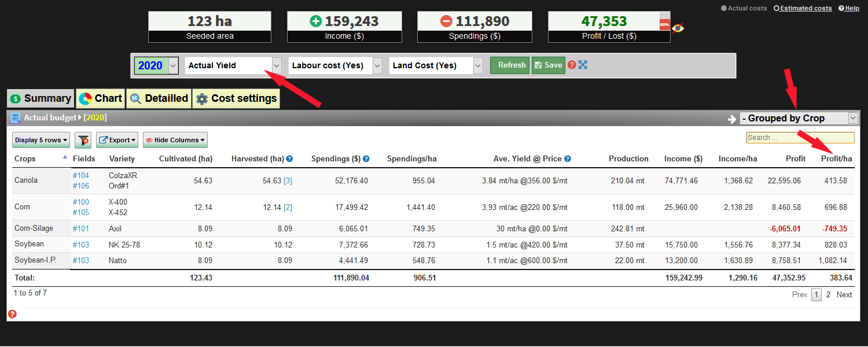Viewport: 868px width, 347px height.
Task: Click info icon beside Ave. Yield @ Price
Action: [568, 158]
